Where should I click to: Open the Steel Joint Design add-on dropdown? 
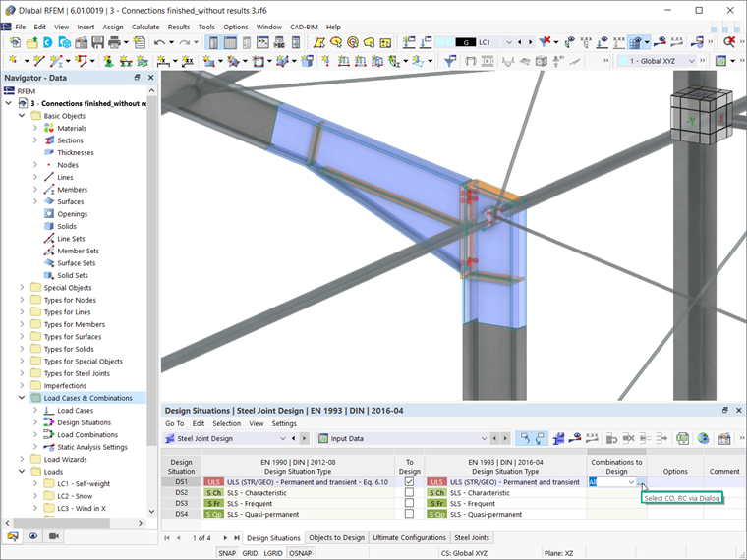282,438
